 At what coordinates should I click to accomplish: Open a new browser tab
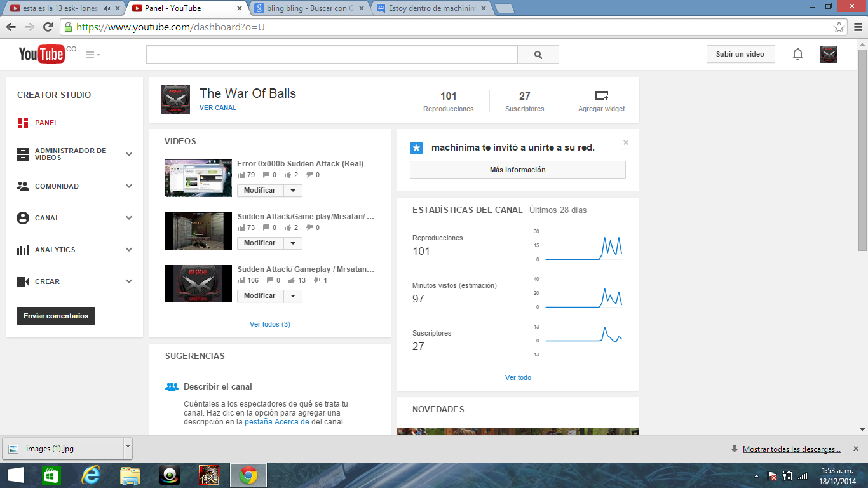coord(504,8)
